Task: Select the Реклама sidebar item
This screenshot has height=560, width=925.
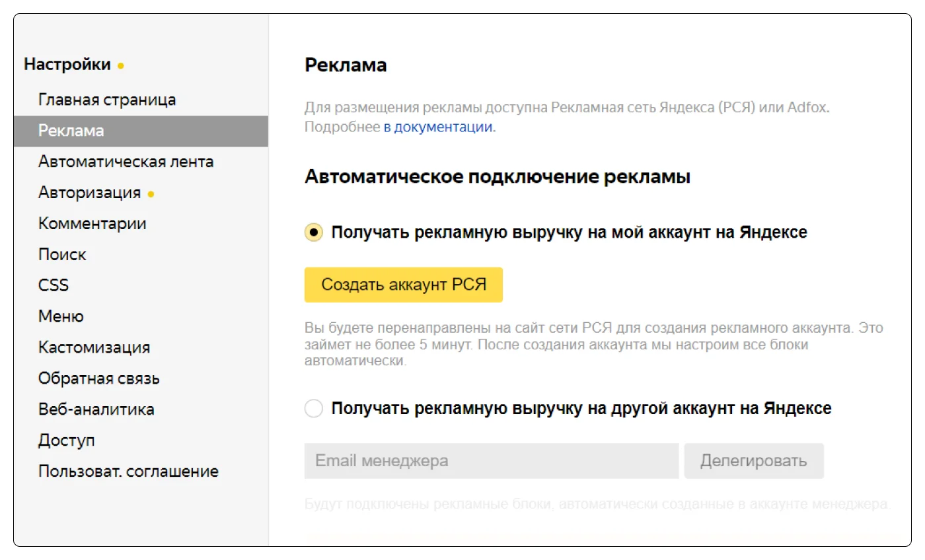Action: (x=141, y=131)
